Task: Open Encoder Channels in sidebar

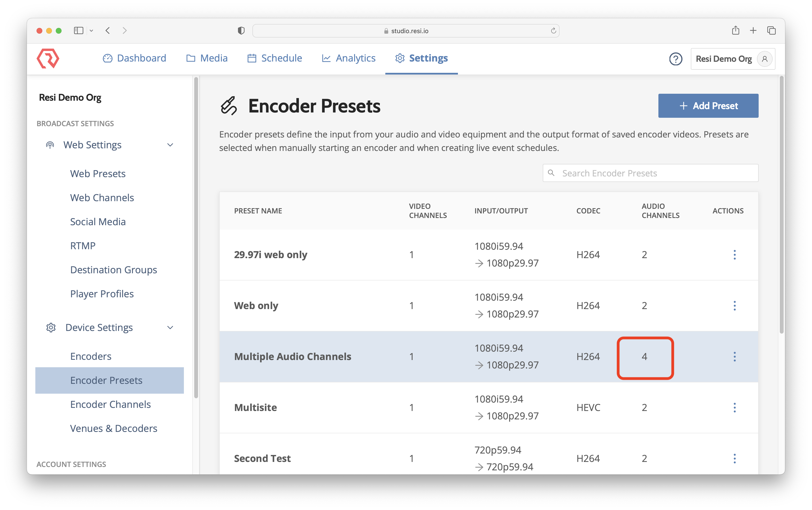Action: click(x=110, y=404)
